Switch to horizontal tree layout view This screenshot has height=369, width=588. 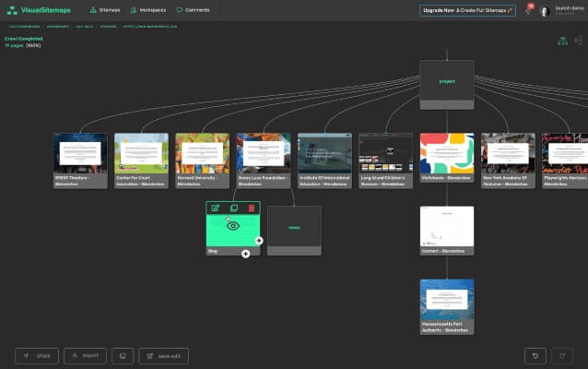[579, 41]
